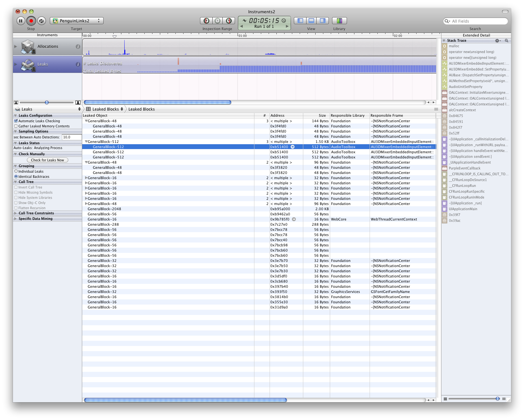The image size is (524, 420).
Task: Click the second Leaked Blocks breadcrumb item
Action: [141, 109]
